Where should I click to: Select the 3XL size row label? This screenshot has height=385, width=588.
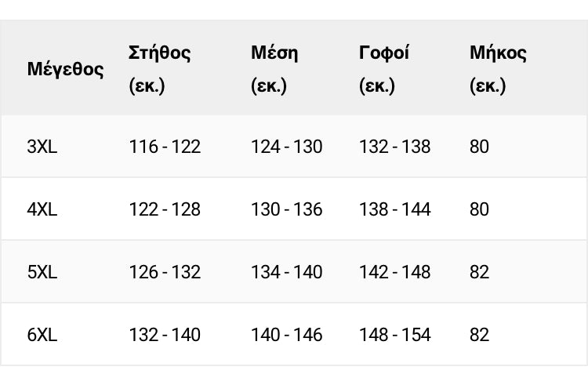(x=42, y=147)
